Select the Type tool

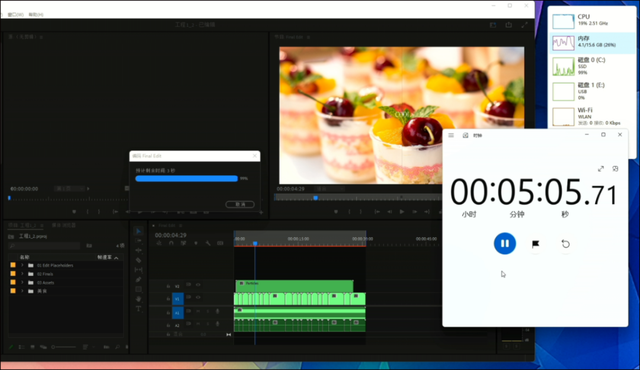tap(139, 309)
